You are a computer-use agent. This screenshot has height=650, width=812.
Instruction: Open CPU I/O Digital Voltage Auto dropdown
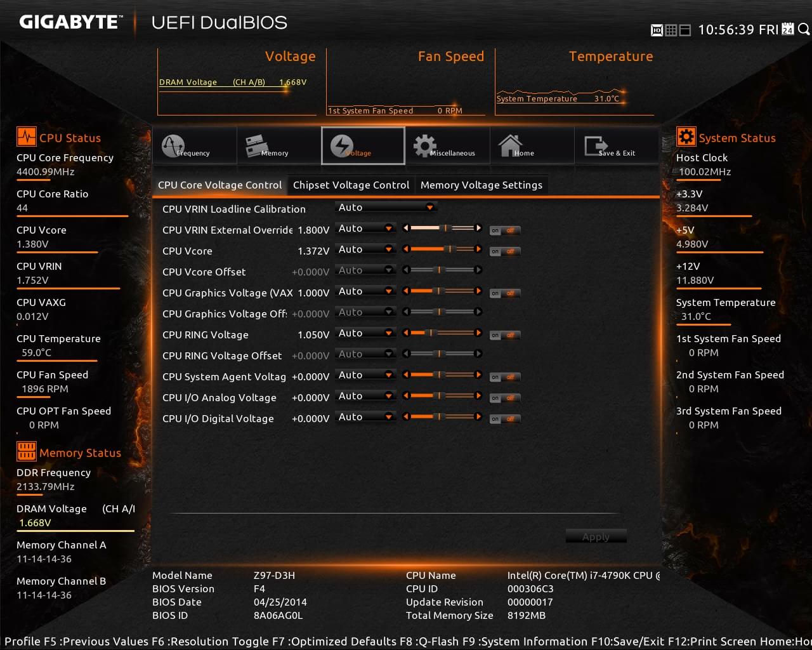365,417
